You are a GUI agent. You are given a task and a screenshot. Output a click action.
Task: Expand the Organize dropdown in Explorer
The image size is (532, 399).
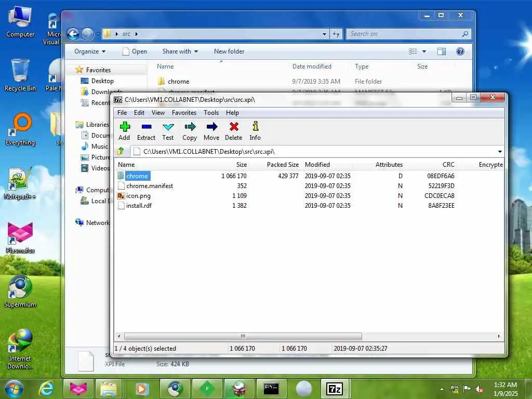coord(90,51)
